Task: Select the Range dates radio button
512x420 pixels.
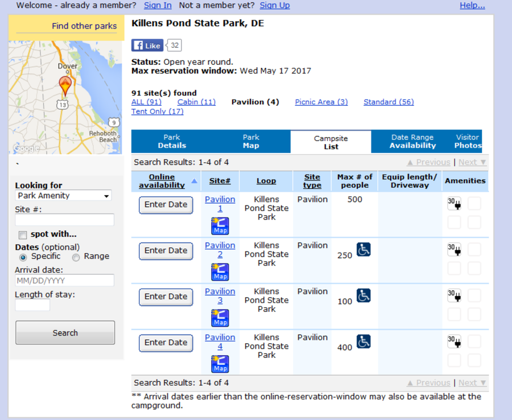Action: click(x=76, y=257)
